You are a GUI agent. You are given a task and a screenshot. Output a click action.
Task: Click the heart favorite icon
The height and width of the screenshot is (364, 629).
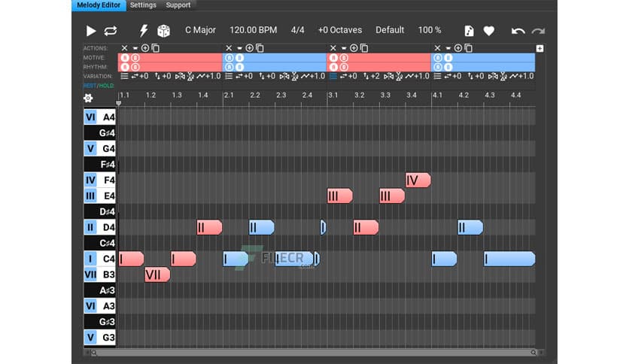(488, 31)
